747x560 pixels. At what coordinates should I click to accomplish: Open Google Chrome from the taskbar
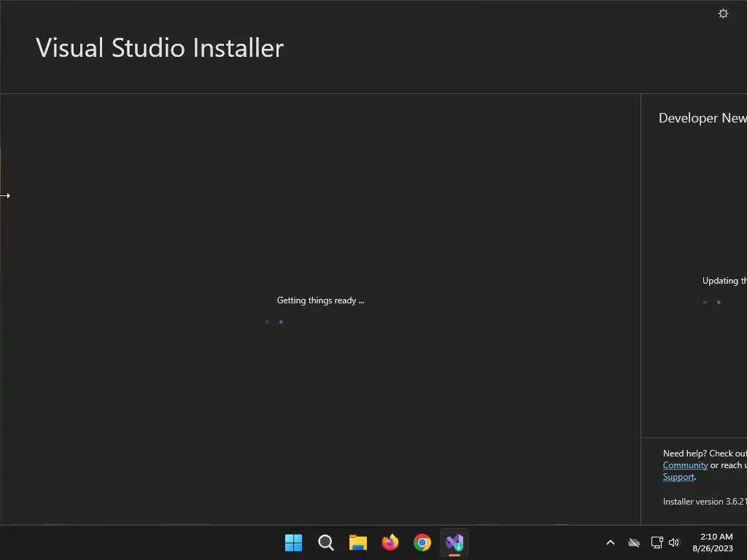(x=422, y=542)
